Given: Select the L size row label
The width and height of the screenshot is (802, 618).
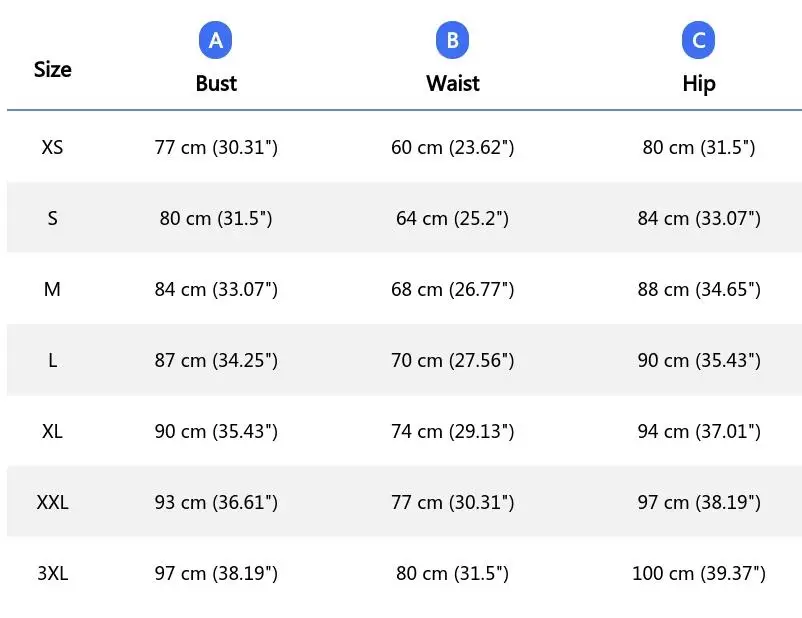Looking at the screenshot, I should [x=52, y=360].
